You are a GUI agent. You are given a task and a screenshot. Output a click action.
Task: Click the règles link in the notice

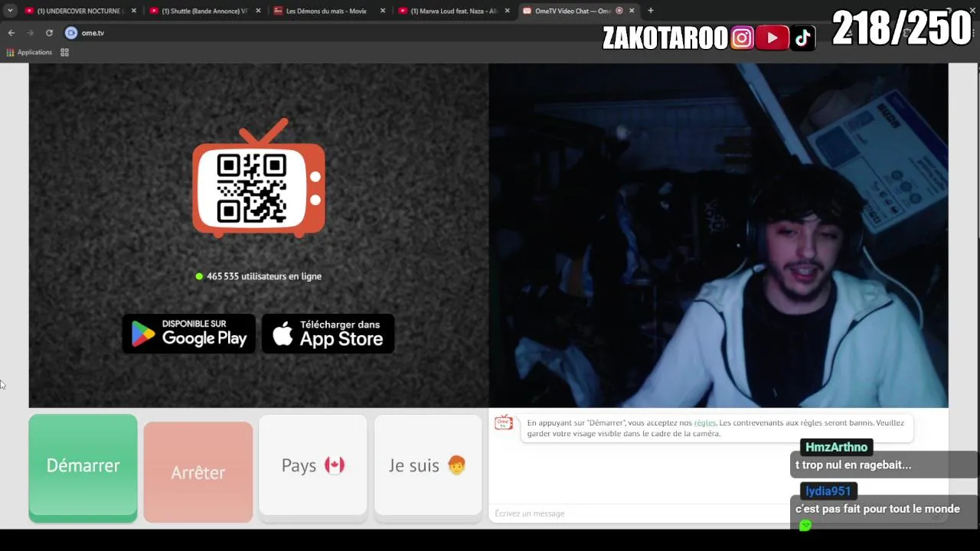point(705,422)
